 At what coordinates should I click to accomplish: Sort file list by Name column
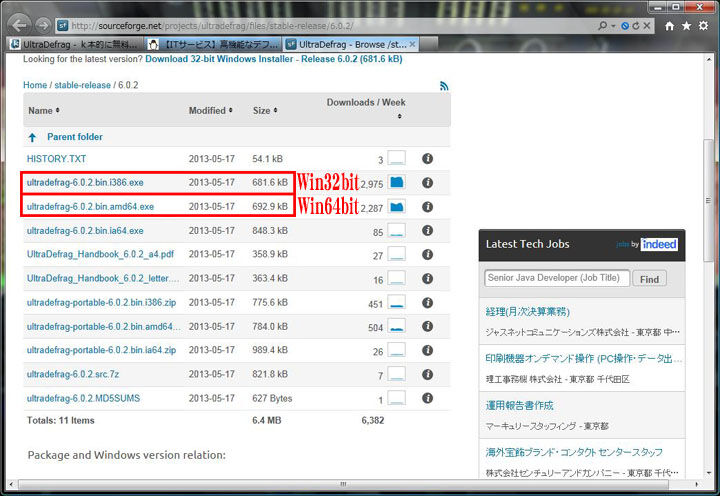pyautogui.click(x=44, y=111)
